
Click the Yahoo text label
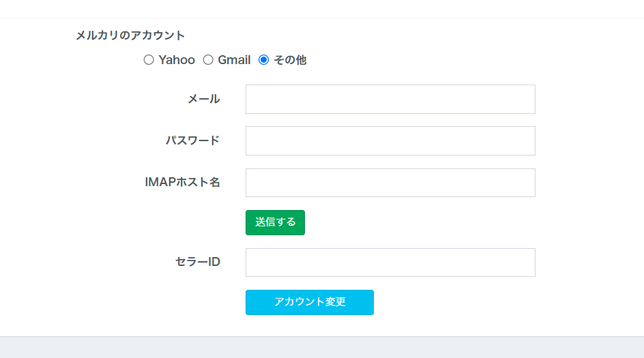pyautogui.click(x=177, y=60)
